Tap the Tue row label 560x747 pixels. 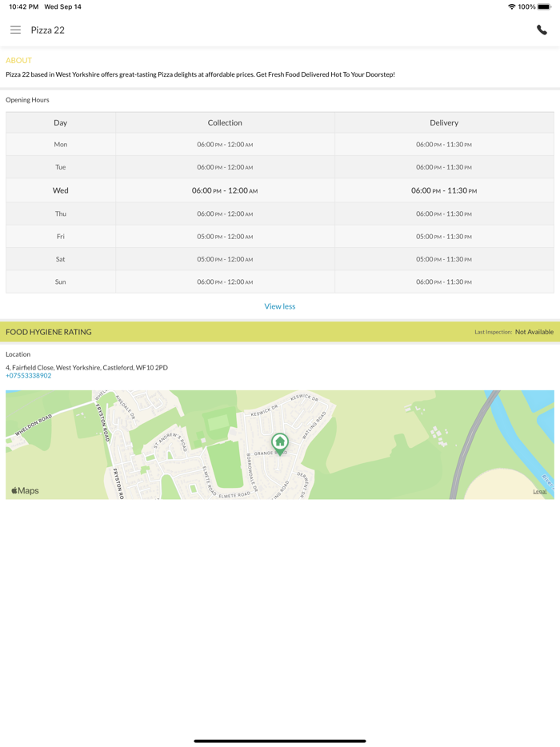click(x=61, y=167)
